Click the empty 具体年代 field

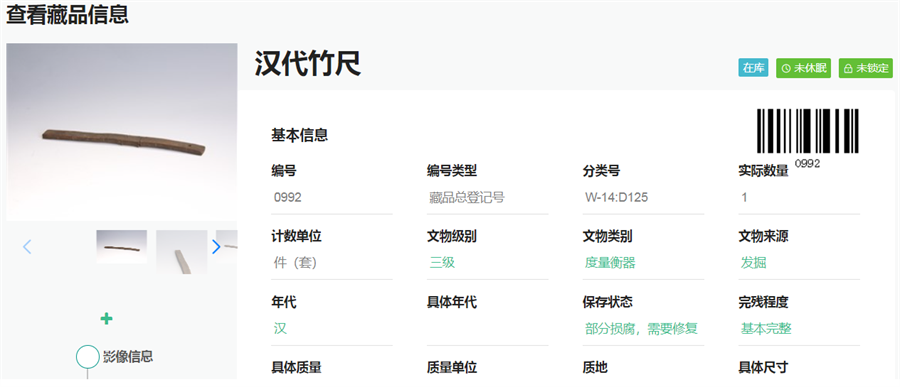point(487,330)
